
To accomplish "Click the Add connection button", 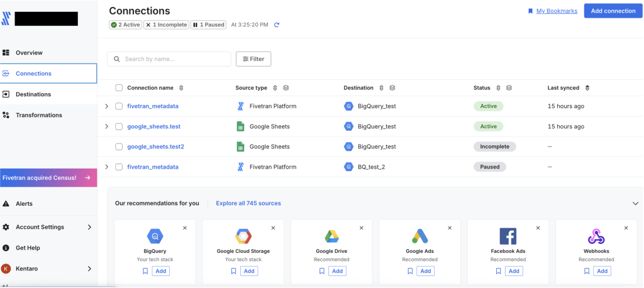I will click(x=613, y=11).
